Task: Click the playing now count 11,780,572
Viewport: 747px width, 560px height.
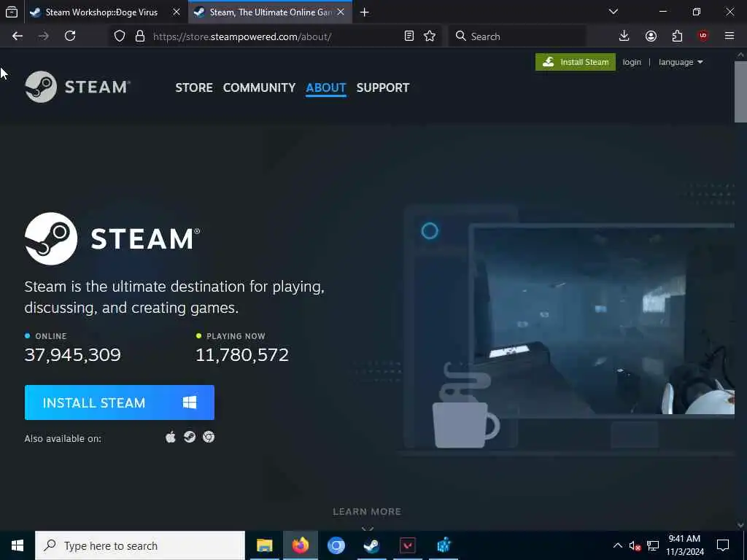Action: (242, 355)
